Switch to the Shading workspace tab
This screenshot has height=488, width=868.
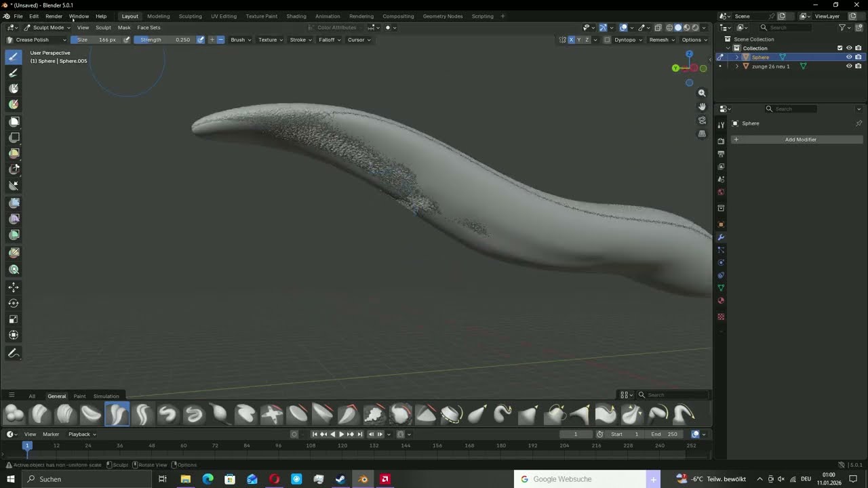tap(296, 16)
